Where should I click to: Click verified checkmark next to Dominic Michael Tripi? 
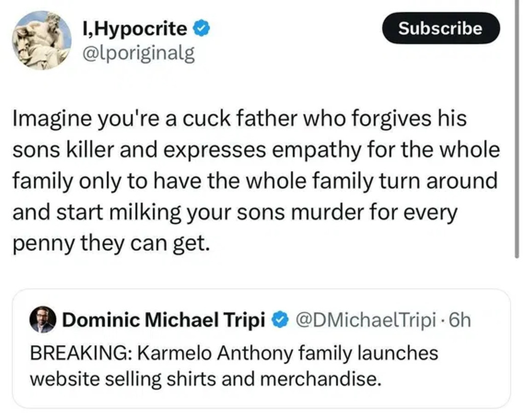click(278, 321)
